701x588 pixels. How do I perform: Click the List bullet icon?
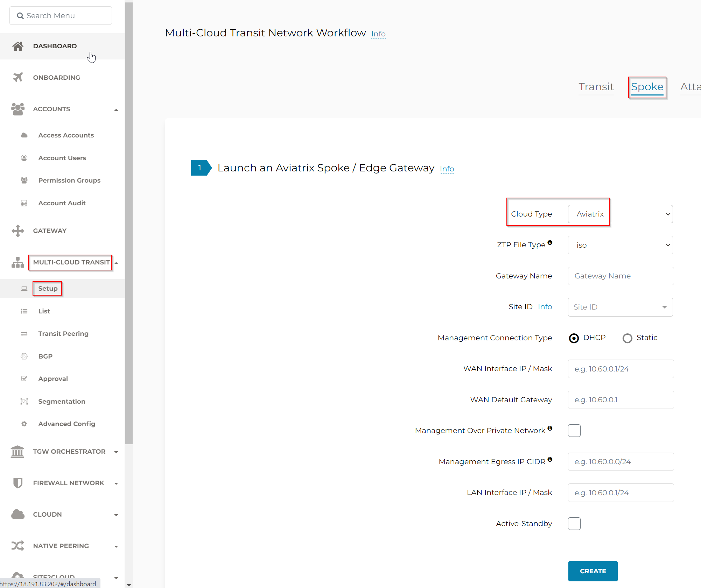(24, 311)
